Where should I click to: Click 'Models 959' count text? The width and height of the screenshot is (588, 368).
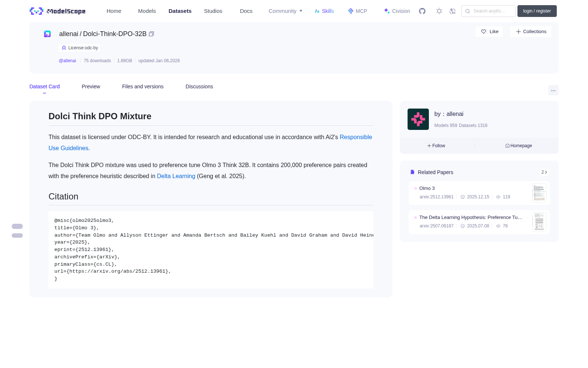coord(445,125)
